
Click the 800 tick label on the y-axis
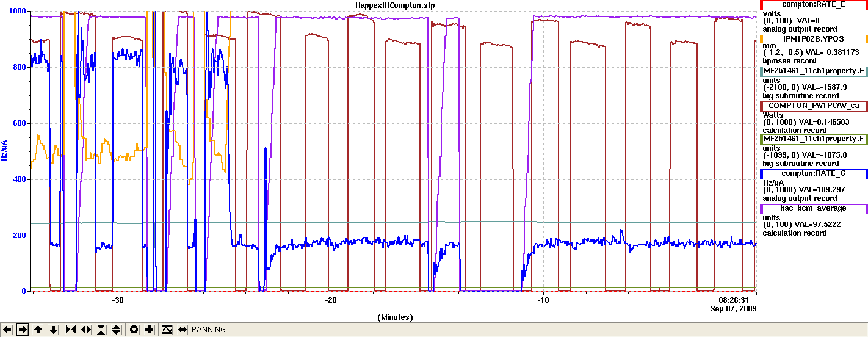19,68
